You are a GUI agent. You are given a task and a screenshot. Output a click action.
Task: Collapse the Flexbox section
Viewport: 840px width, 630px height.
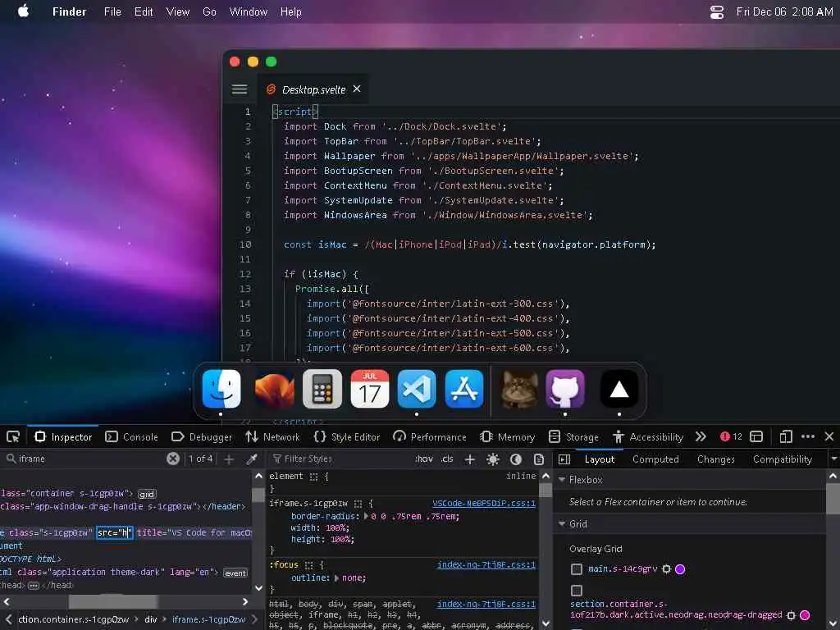pyautogui.click(x=562, y=479)
